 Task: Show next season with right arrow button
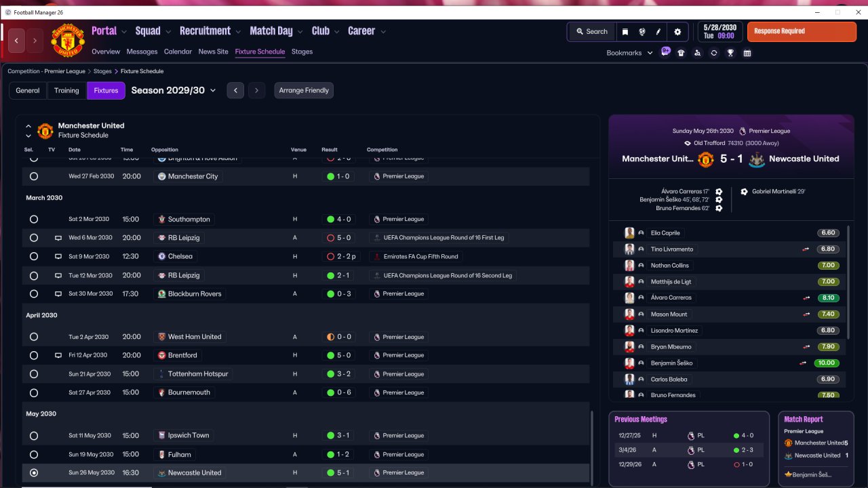pyautogui.click(x=256, y=90)
